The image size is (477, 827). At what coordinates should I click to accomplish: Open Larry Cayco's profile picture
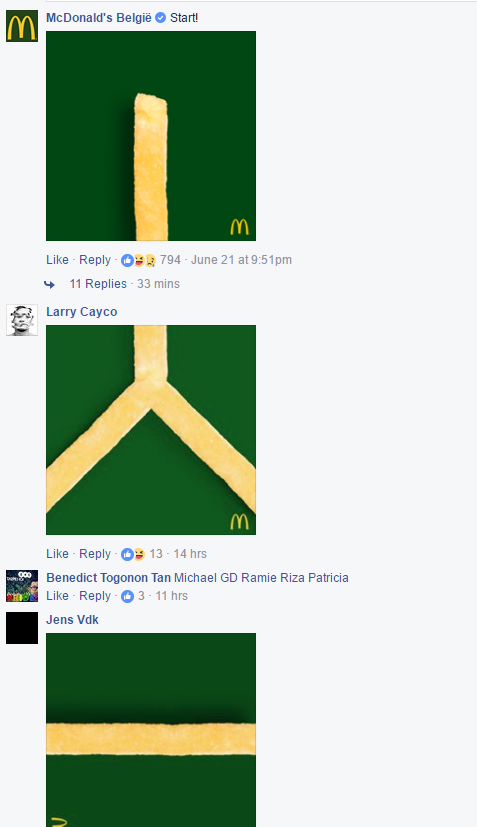pos(22,320)
